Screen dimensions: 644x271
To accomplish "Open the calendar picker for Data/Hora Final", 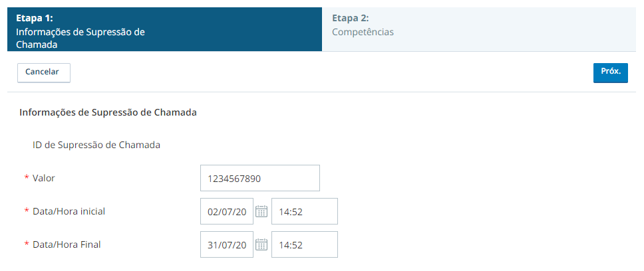I will coord(261,244).
